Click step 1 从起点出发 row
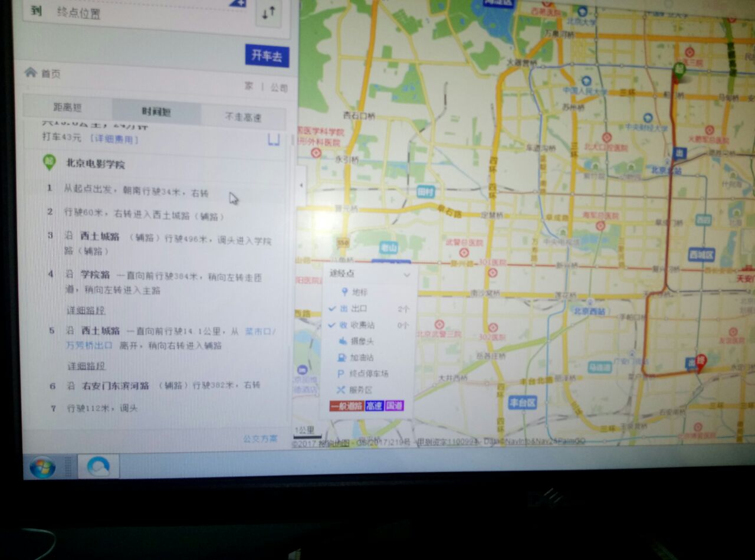Viewport: 755px width, 560px height. (136, 192)
